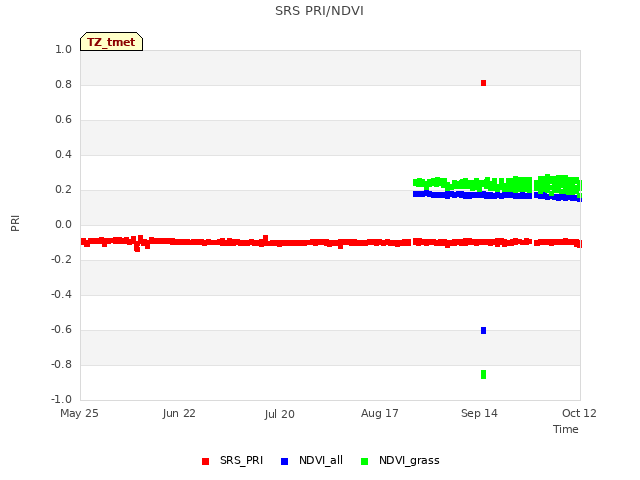The width and height of the screenshot is (640, 480).
Task: Click the 0.0 y-axis tick label
Action: coord(63,224)
